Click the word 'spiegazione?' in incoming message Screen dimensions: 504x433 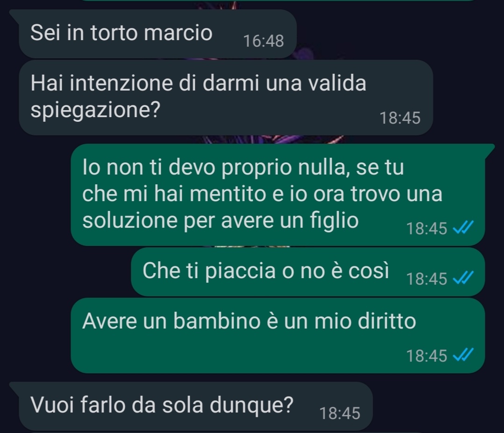(95, 111)
